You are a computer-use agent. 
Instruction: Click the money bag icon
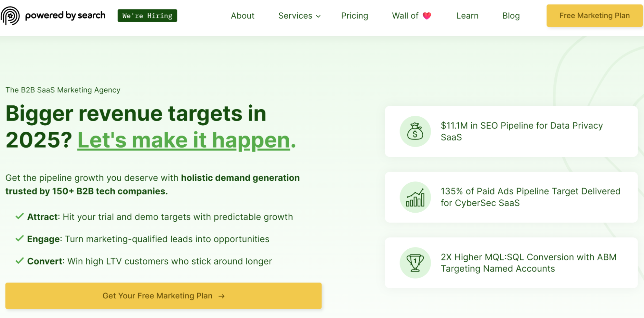(x=415, y=131)
